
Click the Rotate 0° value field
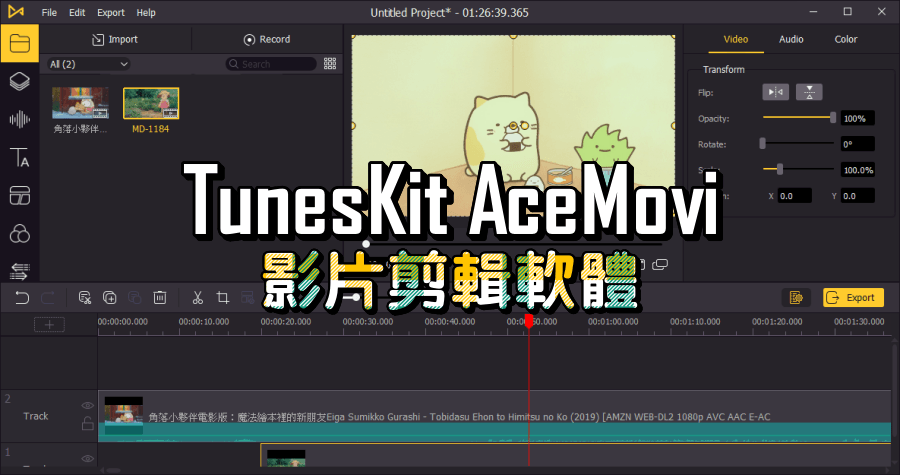pyautogui.click(x=858, y=144)
